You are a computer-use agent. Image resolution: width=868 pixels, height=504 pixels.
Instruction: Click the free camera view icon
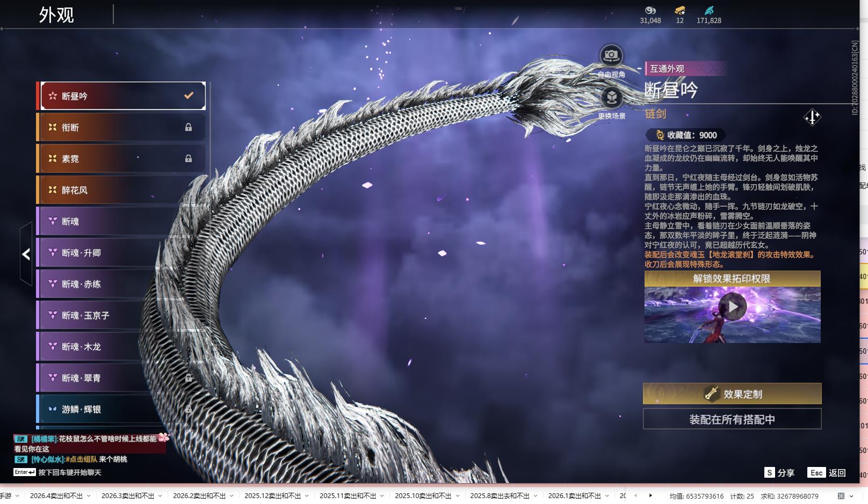pos(611,55)
